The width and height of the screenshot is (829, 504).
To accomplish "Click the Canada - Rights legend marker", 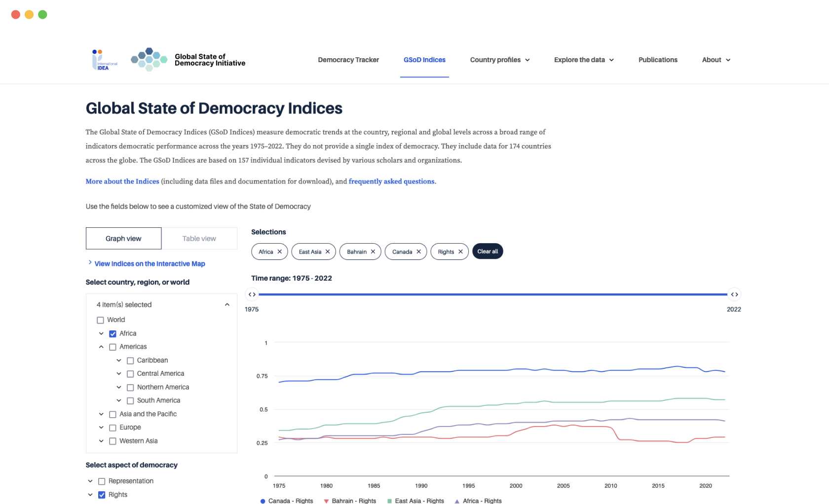I will pyautogui.click(x=263, y=501).
